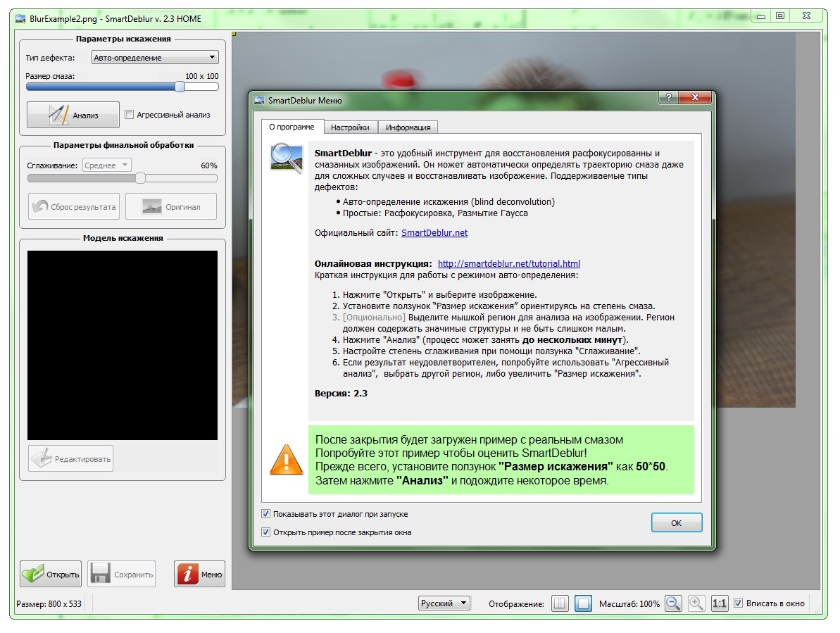840x633 pixels.
Task: Click the Открыть button with green checkmark
Action: 51,574
